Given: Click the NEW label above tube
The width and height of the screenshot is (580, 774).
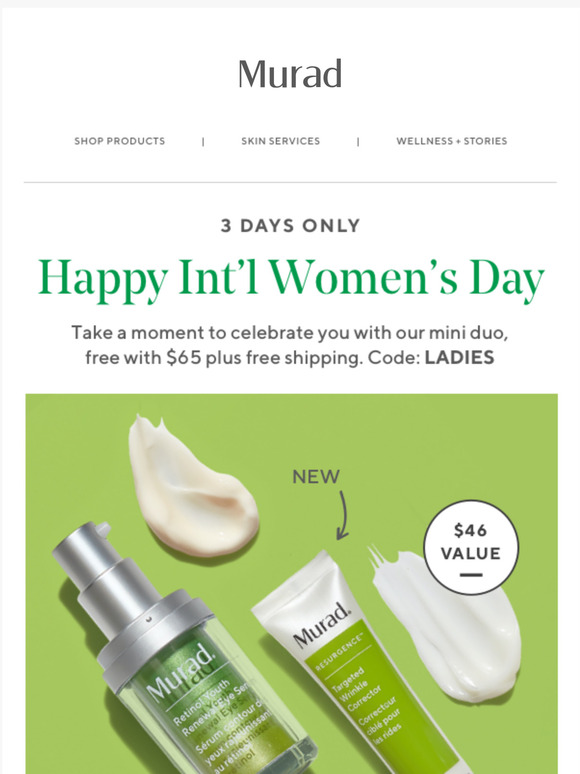Looking at the screenshot, I should coord(316,477).
